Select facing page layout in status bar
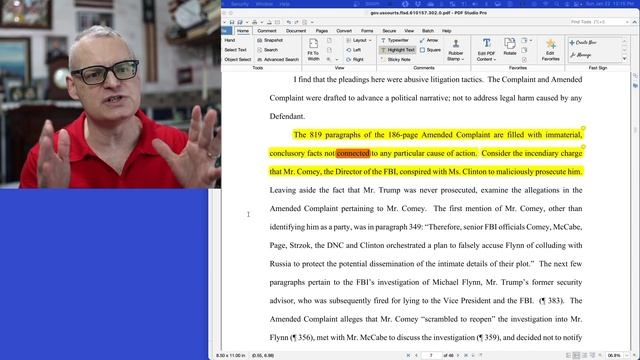 (x=584, y=356)
